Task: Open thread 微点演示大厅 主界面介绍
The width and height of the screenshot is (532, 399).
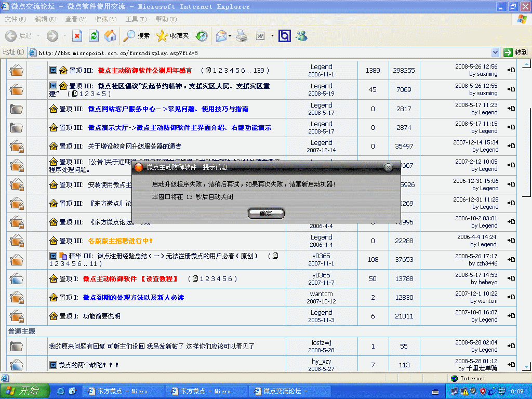Action: pyautogui.click(x=179, y=128)
